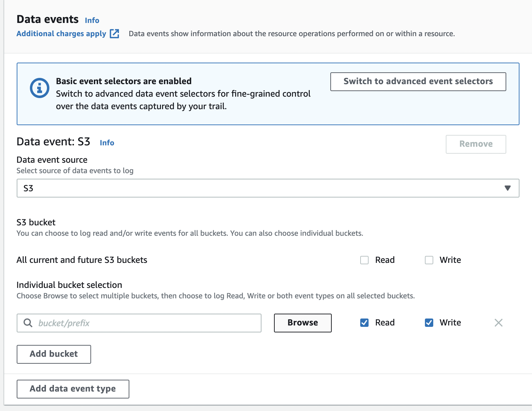The height and width of the screenshot is (411, 532).
Task: Click Add bucket to add another bucket
Action: [54, 354]
